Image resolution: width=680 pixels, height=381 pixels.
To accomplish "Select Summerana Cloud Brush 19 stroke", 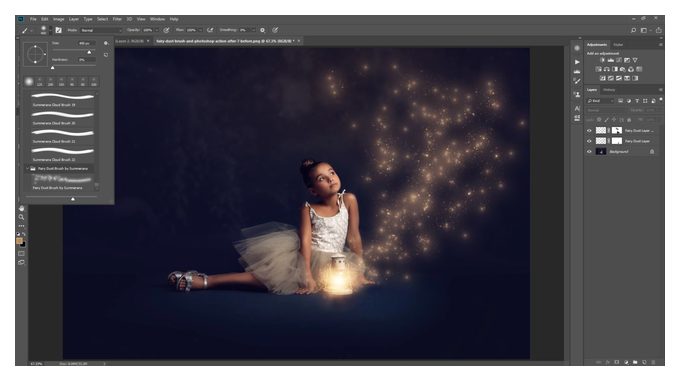I will click(x=62, y=96).
